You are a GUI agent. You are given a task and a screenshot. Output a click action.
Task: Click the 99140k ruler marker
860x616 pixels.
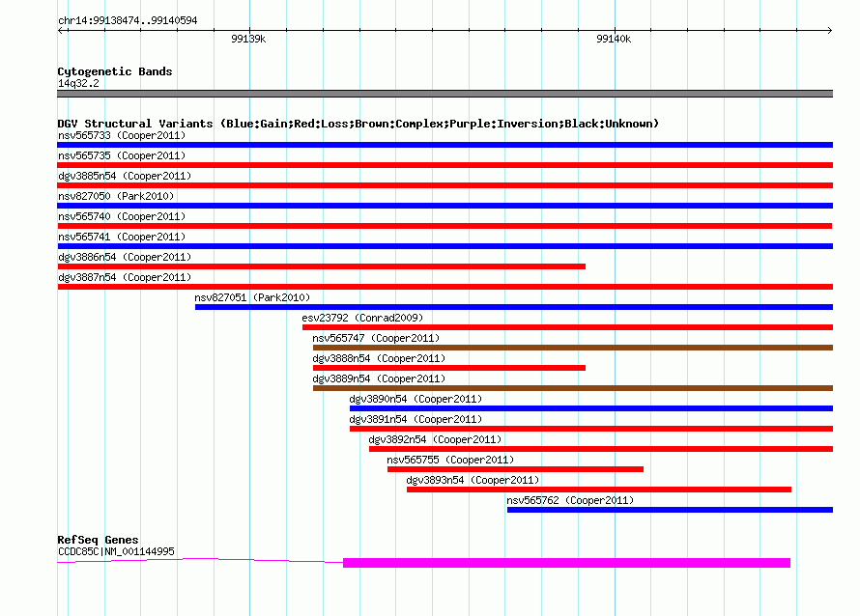(614, 39)
